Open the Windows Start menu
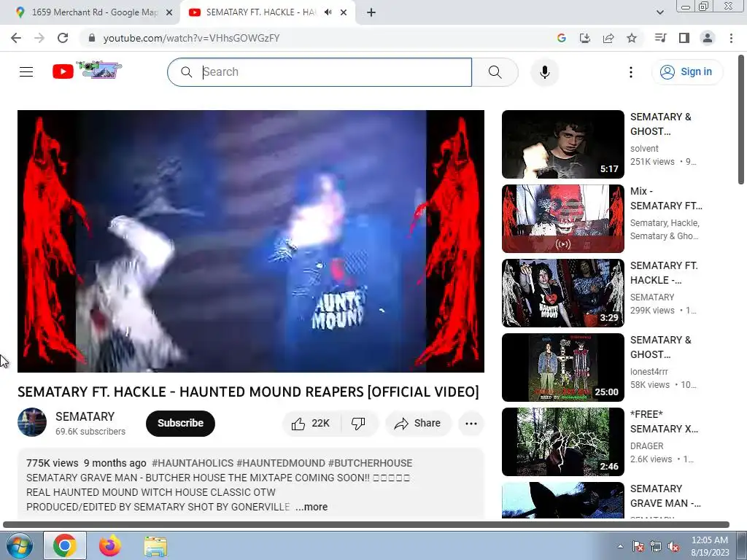 pyautogui.click(x=19, y=545)
